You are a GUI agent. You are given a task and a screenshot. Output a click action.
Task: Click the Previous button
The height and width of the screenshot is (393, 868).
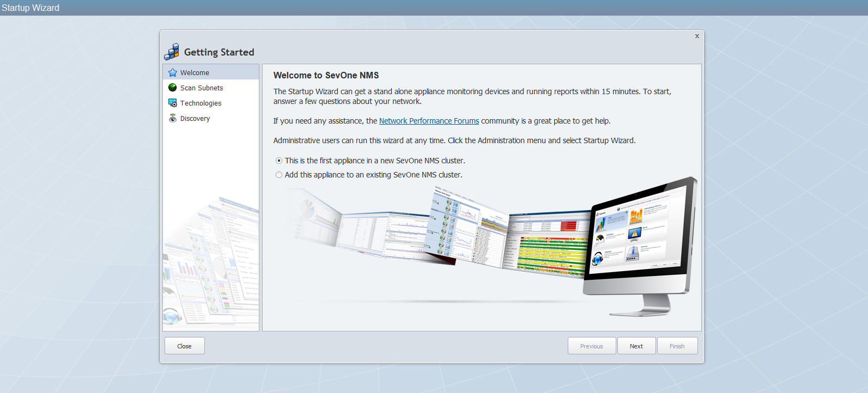click(x=592, y=346)
